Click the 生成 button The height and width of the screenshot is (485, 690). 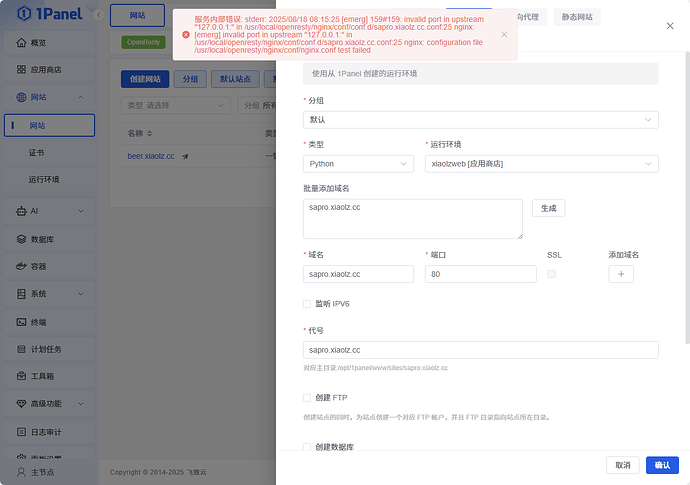click(x=548, y=208)
